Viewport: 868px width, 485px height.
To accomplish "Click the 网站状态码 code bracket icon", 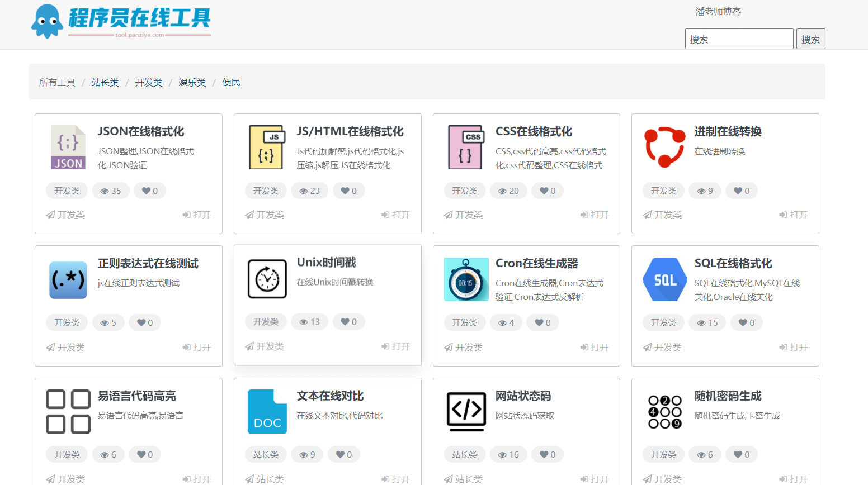I will pyautogui.click(x=466, y=412).
